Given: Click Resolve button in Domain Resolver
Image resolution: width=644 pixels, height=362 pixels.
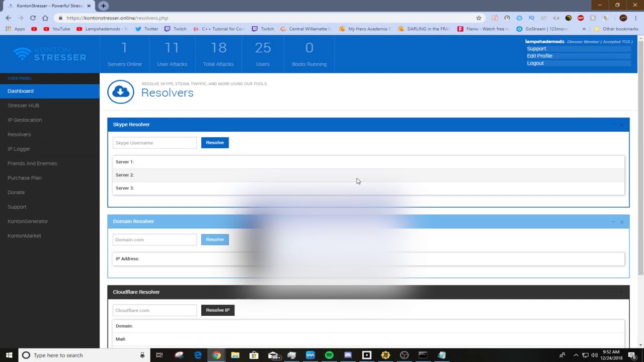Looking at the screenshot, I should tap(215, 240).
